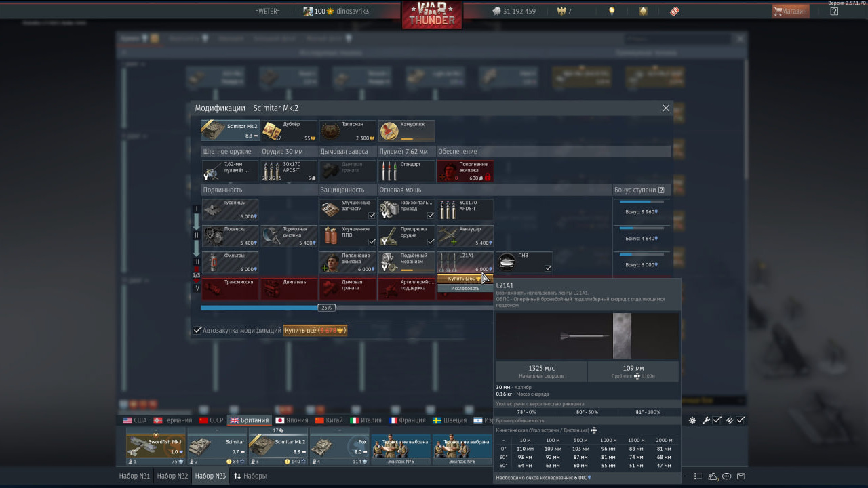Toggle the Автозакупка модификаций checkbox
The width and height of the screenshot is (868, 488).
tap(197, 330)
